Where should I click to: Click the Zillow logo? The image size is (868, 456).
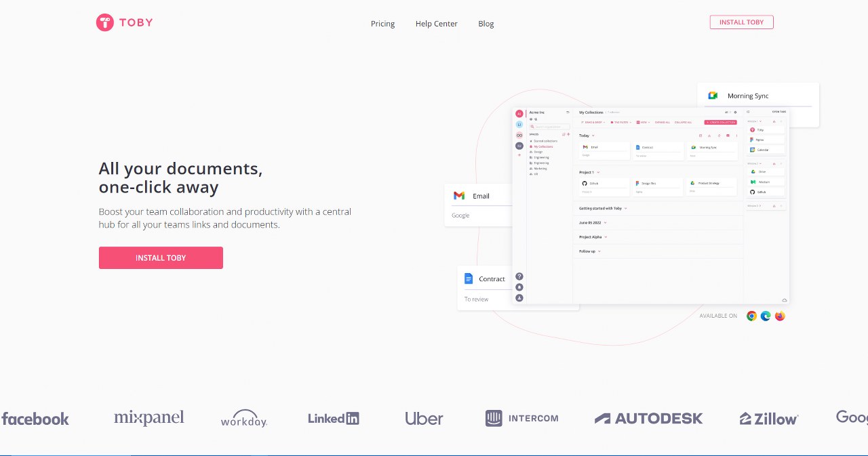click(769, 419)
